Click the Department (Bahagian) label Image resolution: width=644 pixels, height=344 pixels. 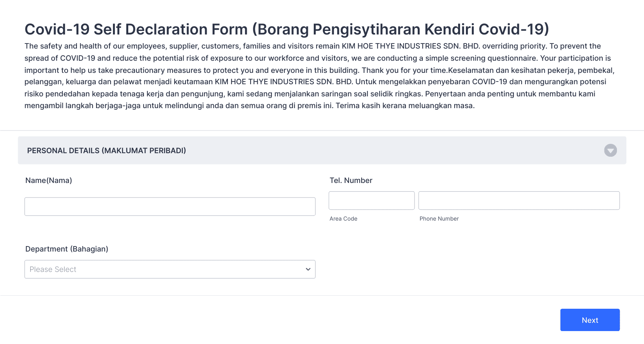[x=67, y=249]
